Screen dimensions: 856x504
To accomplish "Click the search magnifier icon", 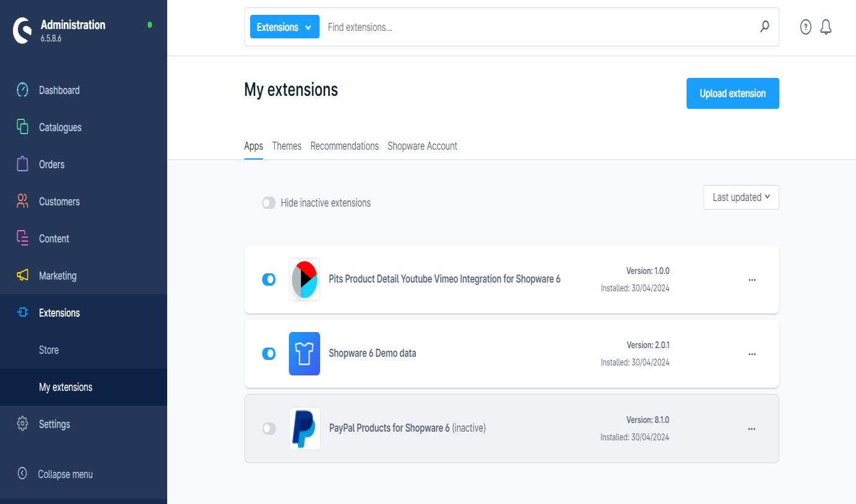I will pos(764,27).
